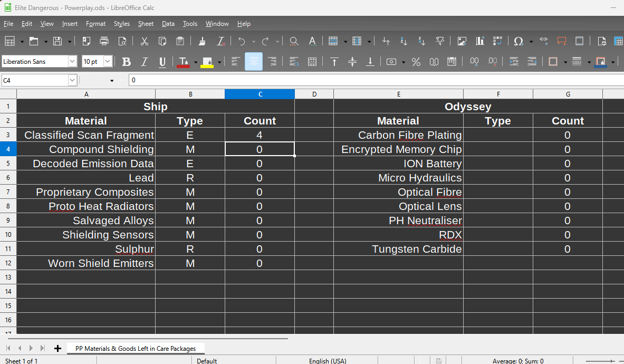
Task: Apply the blue border color
Action: (x=600, y=62)
